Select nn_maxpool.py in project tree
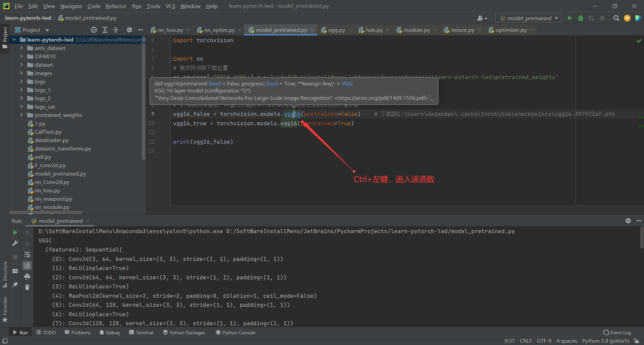 53,199
